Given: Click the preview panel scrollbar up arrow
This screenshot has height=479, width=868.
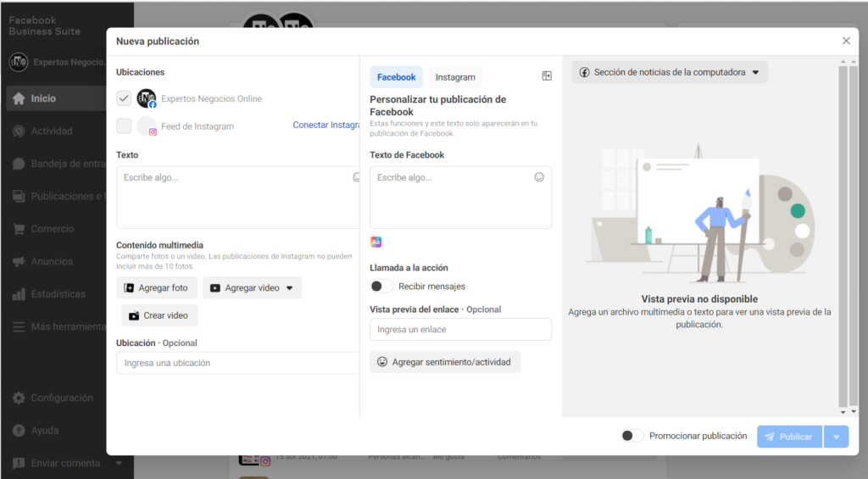Looking at the screenshot, I should point(843,62).
